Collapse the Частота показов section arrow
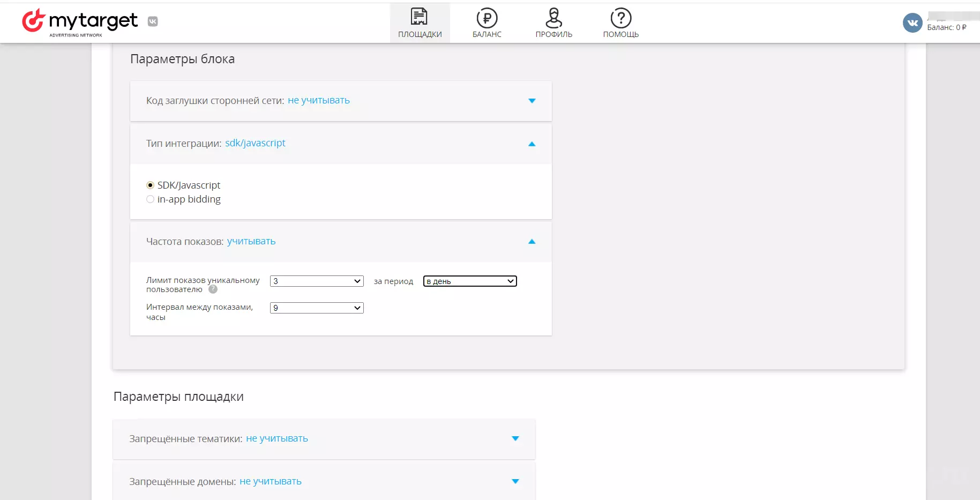The height and width of the screenshot is (500, 980). pyautogui.click(x=532, y=242)
